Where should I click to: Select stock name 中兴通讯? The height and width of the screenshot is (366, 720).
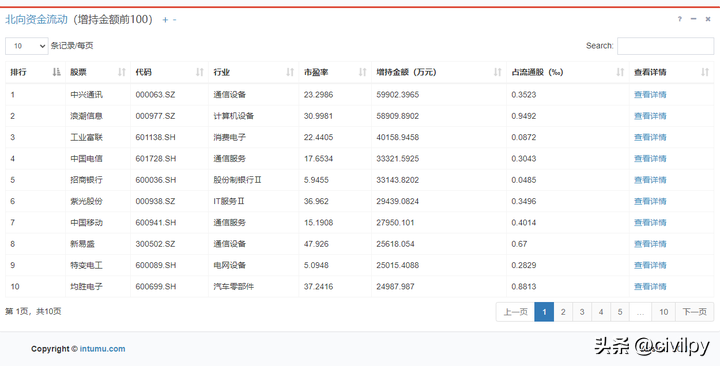pyautogui.click(x=86, y=95)
